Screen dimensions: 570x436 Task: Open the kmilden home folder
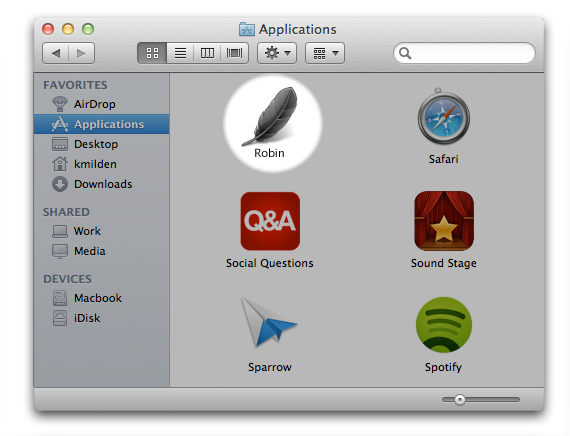point(101,164)
